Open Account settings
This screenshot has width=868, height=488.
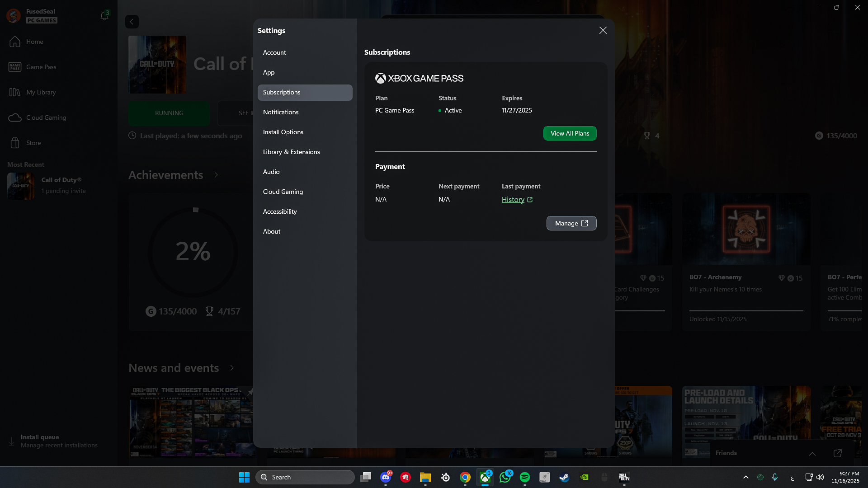pos(305,52)
